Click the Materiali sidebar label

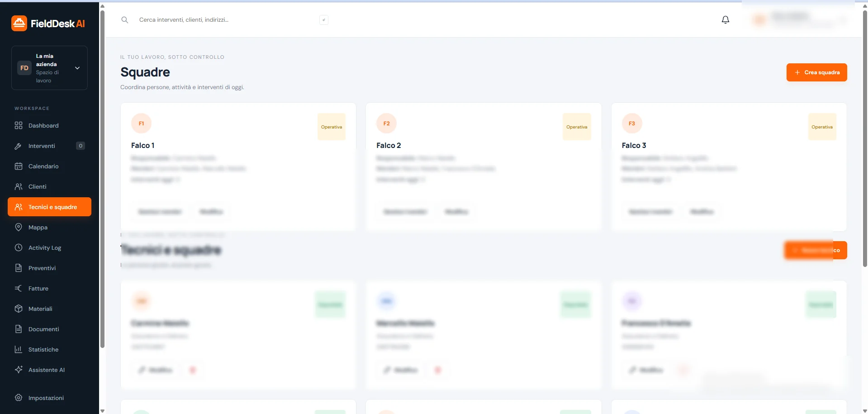(x=40, y=309)
